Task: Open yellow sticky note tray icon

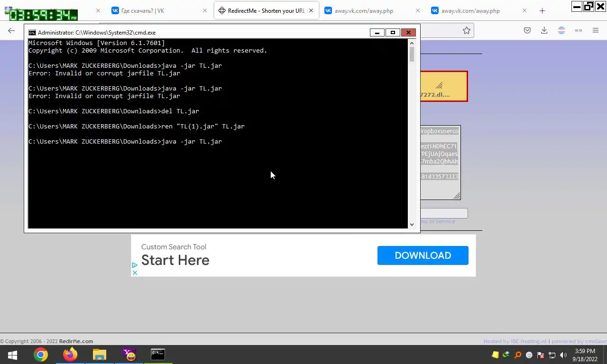Action: pyautogui.click(x=495, y=355)
